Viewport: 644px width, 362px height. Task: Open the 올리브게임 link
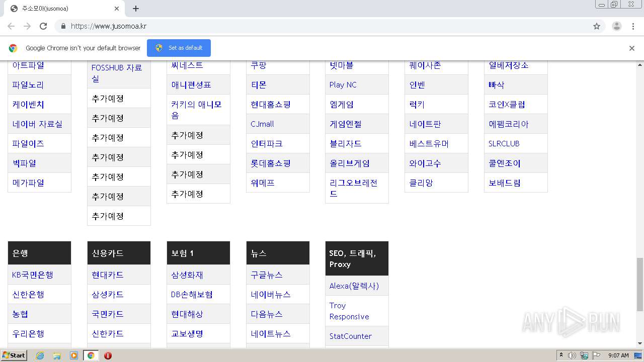click(350, 163)
